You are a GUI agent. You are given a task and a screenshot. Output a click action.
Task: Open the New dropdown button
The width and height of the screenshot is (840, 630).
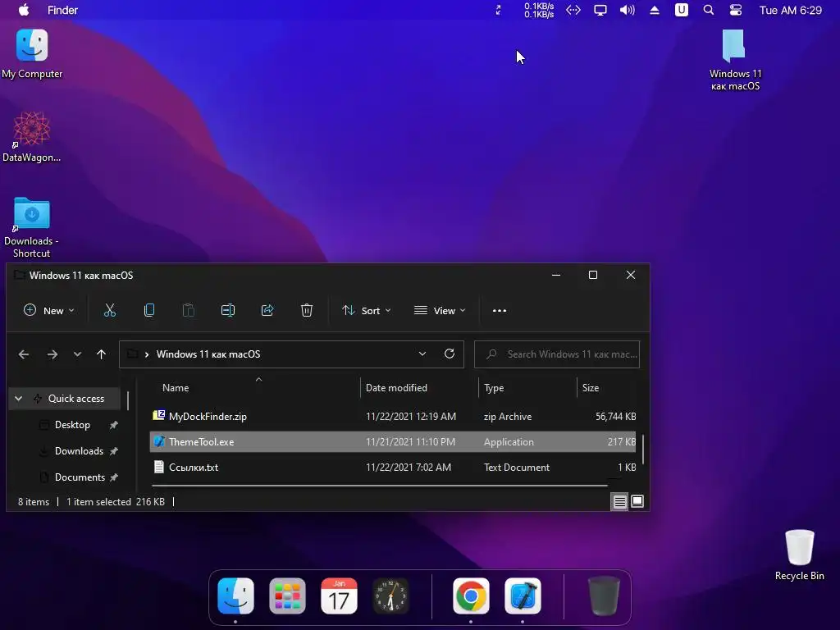click(x=49, y=311)
